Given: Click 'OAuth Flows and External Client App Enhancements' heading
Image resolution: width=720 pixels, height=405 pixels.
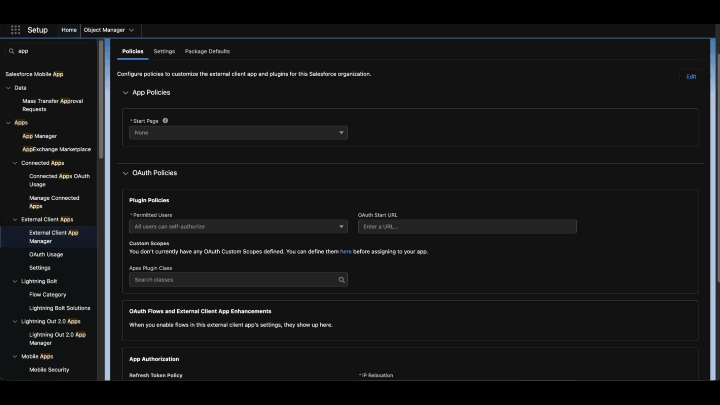Looking at the screenshot, I should tap(200, 311).
